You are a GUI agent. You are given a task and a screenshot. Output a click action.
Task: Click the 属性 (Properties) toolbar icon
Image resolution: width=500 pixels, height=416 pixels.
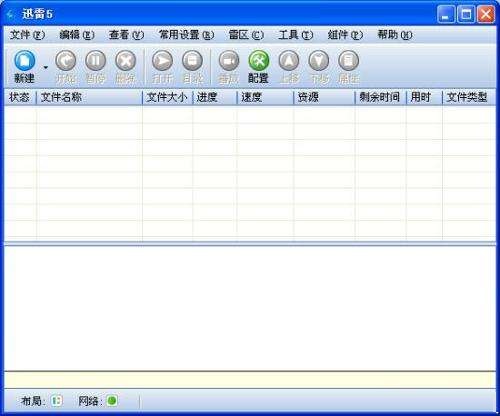(348, 61)
